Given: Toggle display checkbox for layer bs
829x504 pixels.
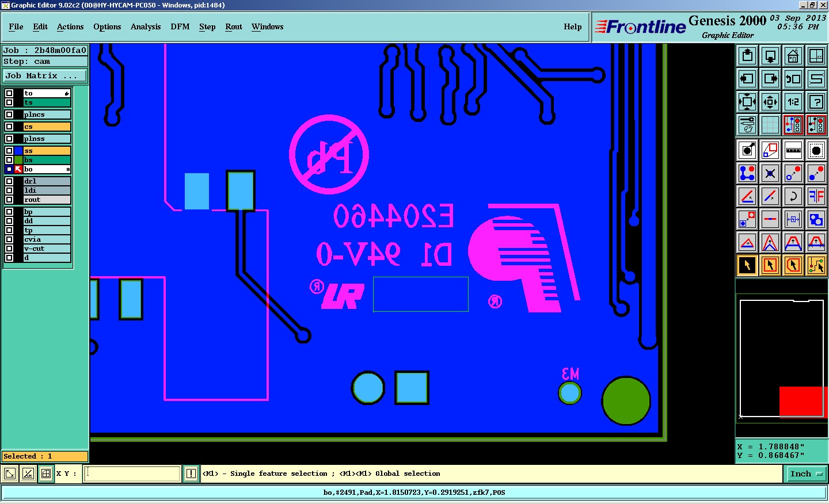Looking at the screenshot, I should click(9, 160).
